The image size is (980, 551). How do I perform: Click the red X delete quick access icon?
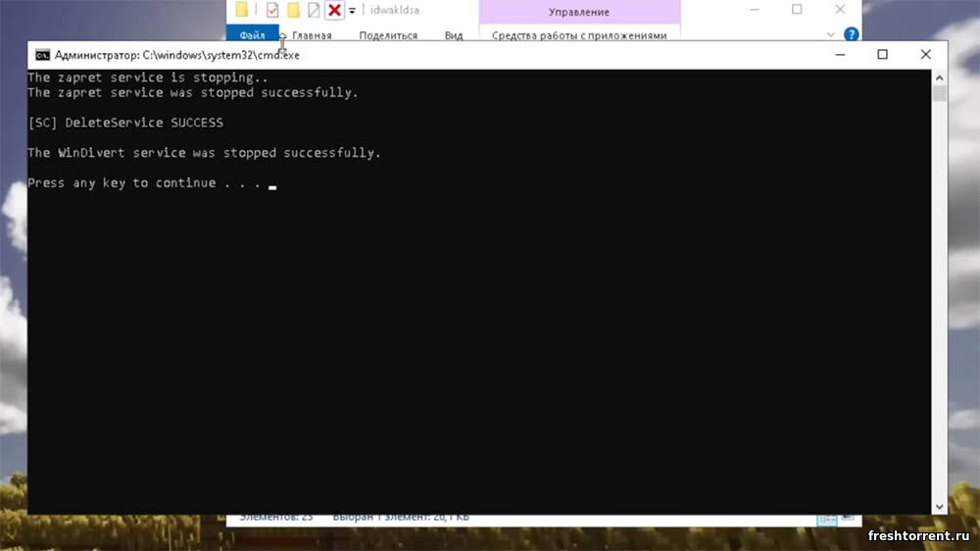point(334,10)
